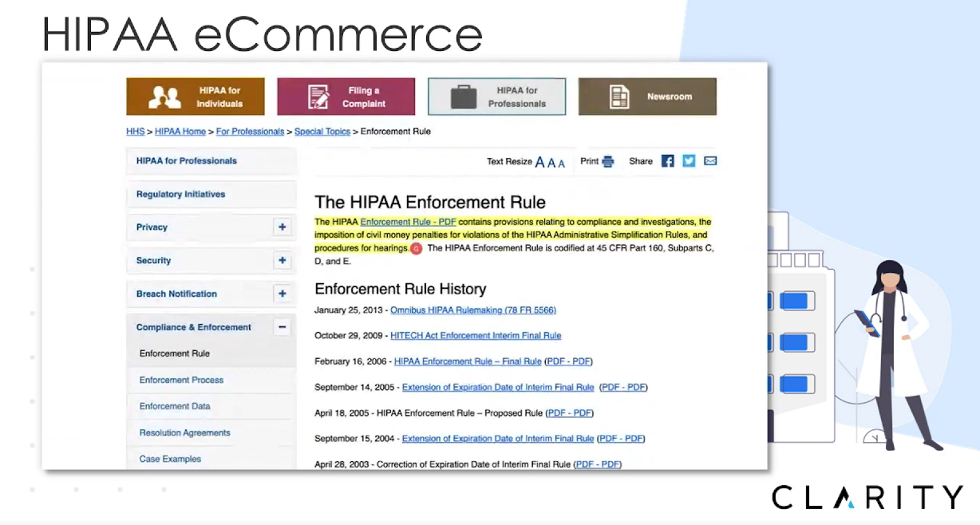This screenshot has width=980, height=525.
Task: Open the Newsroom tile
Action: coord(647,97)
